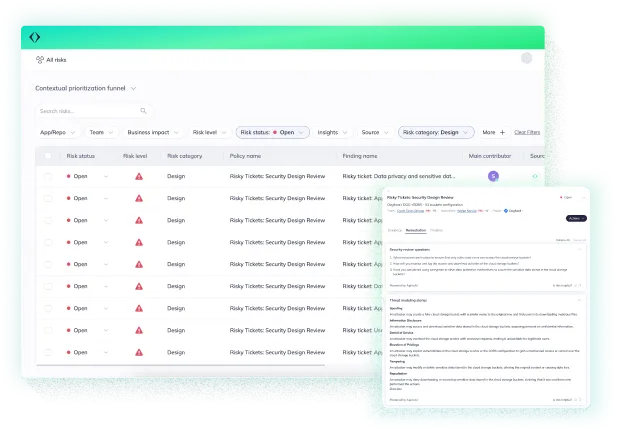This screenshot has height=432, width=617.
Task: Open the Actions menu in detail panel
Action: coord(576,218)
